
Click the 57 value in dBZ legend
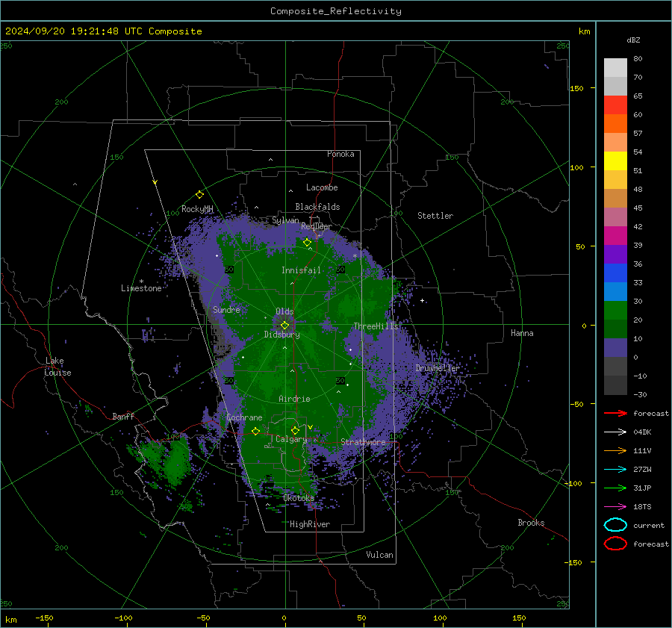[638, 134]
